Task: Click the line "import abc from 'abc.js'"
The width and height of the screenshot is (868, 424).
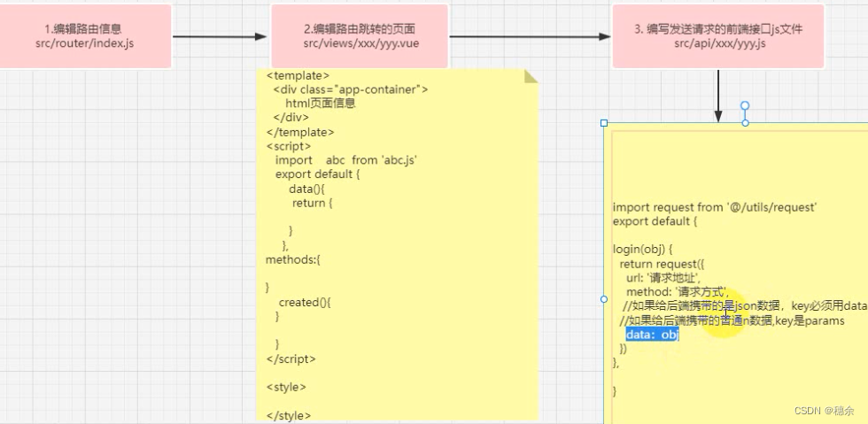Action: [346, 160]
